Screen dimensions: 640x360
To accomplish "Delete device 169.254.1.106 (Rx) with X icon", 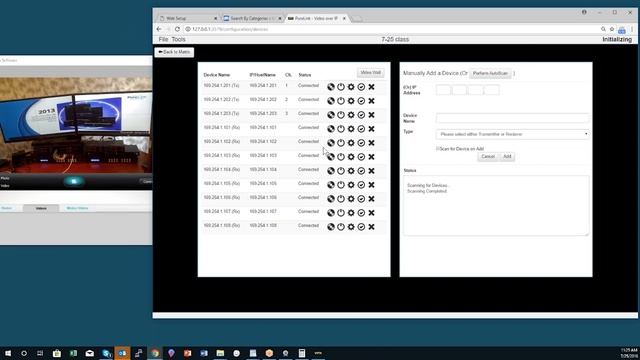I will click(371, 199).
